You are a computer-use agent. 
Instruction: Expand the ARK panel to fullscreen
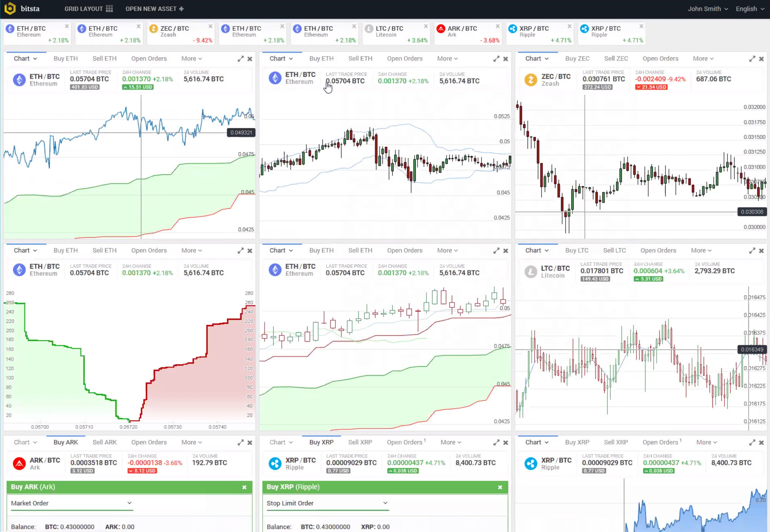tap(241, 443)
